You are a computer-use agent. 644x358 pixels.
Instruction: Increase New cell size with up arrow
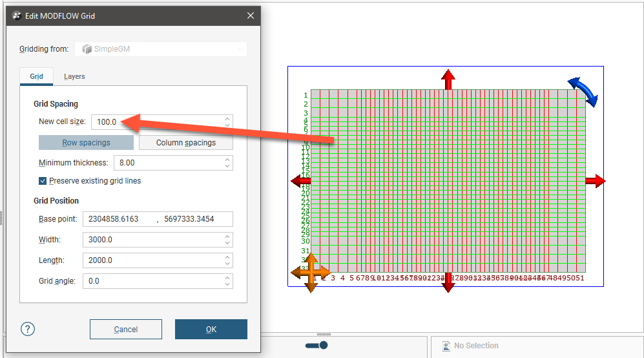pyautogui.click(x=227, y=119)
